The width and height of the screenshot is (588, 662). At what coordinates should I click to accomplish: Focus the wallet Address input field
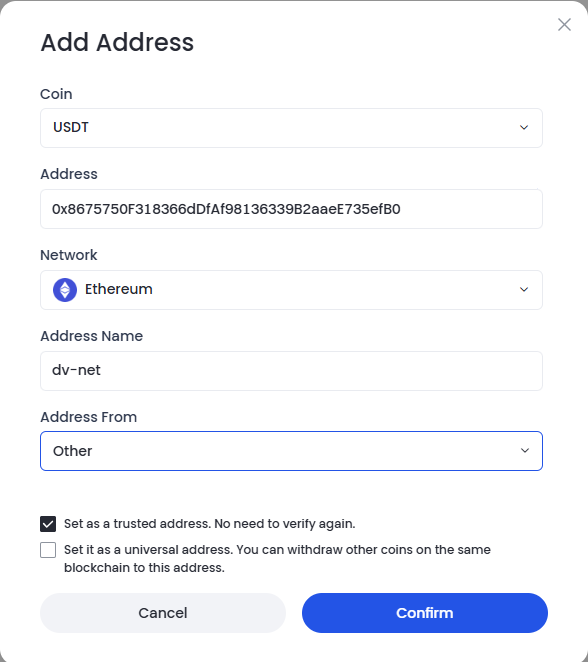point(291,209)
